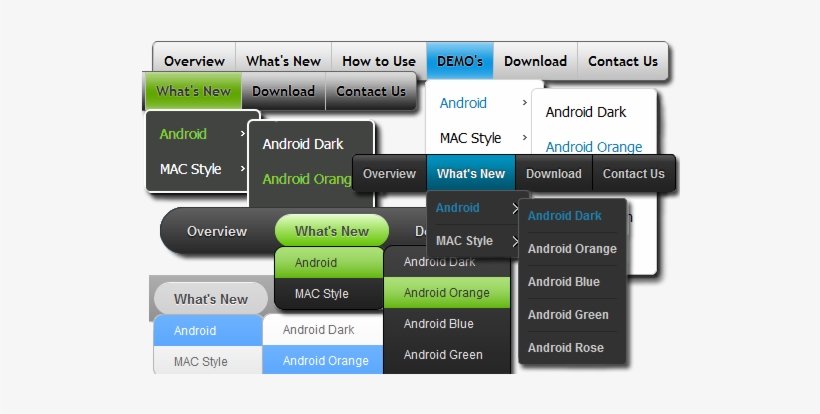Pick white-text Android Dark in the dark gray submenu
The image size is (820, 414).
tap(303, 144)
